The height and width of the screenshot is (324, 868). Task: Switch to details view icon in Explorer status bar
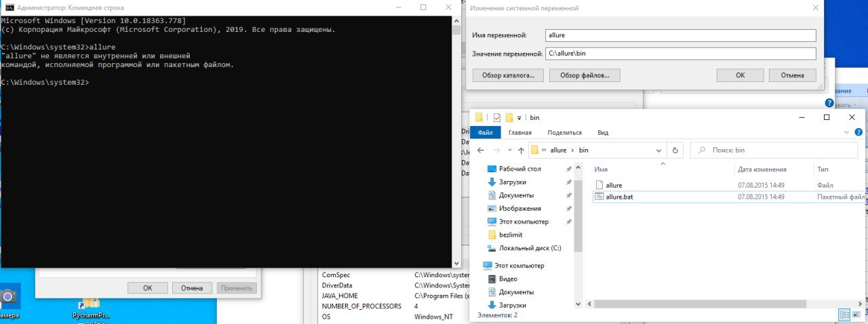click(x=845, y=315)
